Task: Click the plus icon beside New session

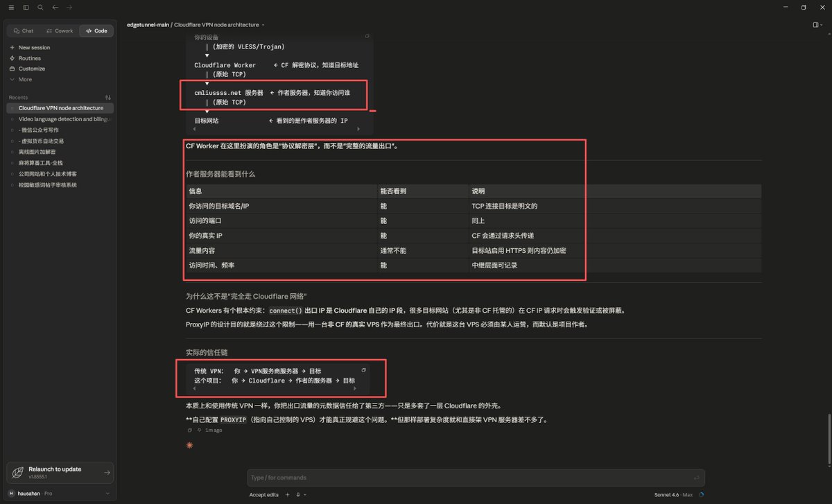Action: pyautogui.click(x=12, y=48)
